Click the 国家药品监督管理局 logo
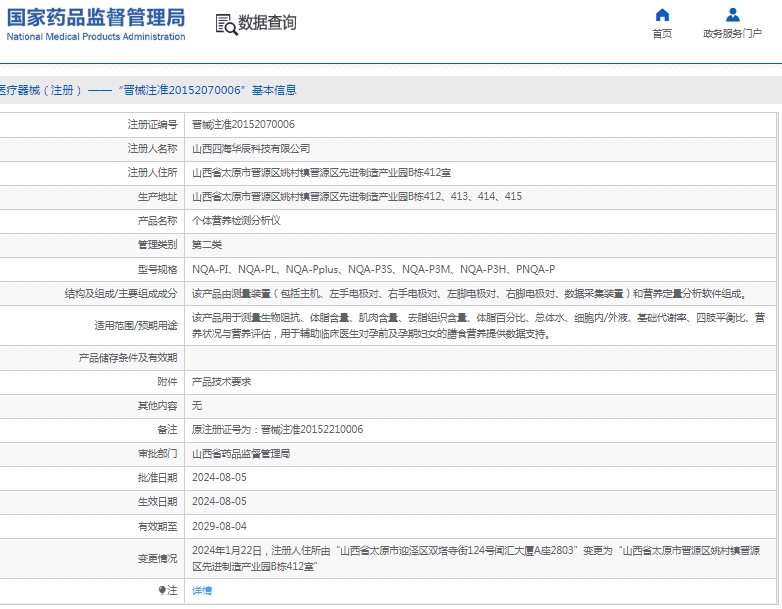Image resolution: width=782 pixels, height=609 pixels. coord(96,18)
